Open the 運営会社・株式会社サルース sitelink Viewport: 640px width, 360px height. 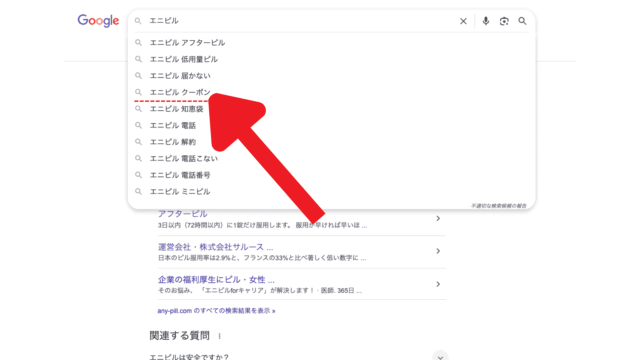pos(216,247)
